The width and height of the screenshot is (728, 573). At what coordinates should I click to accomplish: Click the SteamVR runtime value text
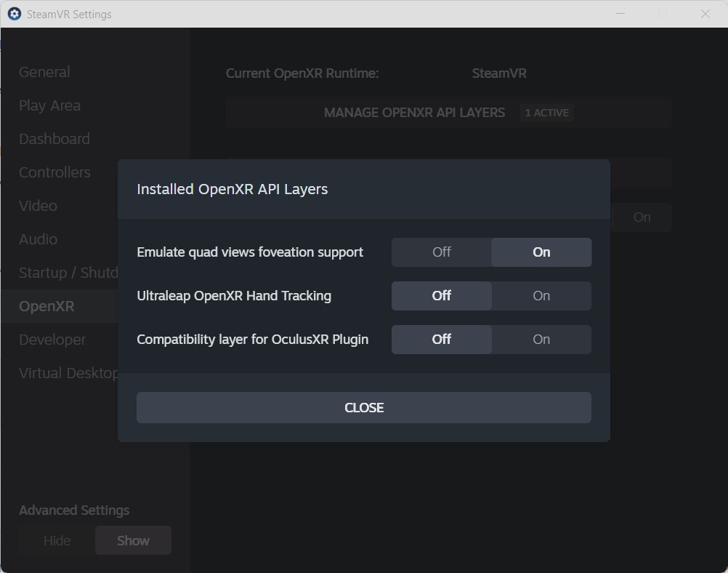click(x=499, y=73)
